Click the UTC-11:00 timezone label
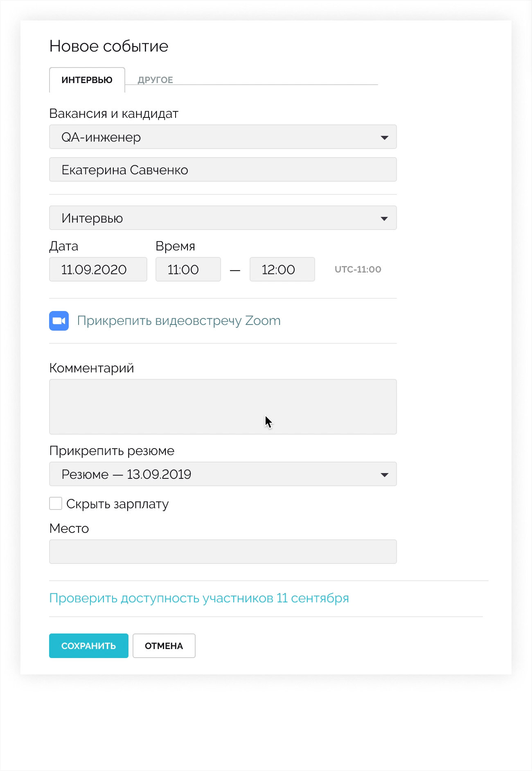The image size is (532, 771). [358, 270]
